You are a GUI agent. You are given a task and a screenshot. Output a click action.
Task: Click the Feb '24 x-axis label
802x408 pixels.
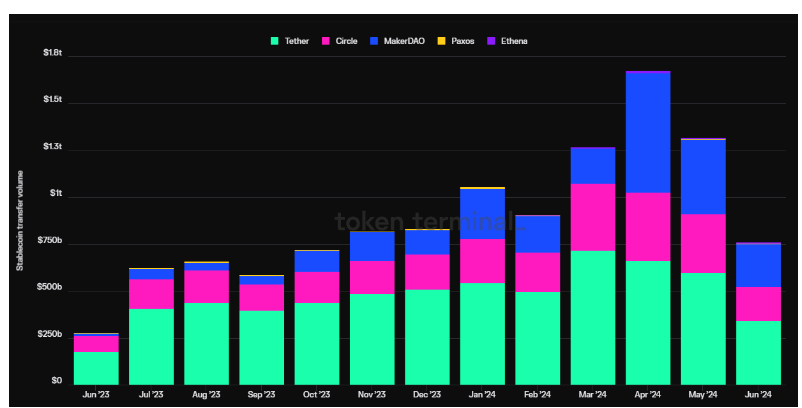coord(538,394)
